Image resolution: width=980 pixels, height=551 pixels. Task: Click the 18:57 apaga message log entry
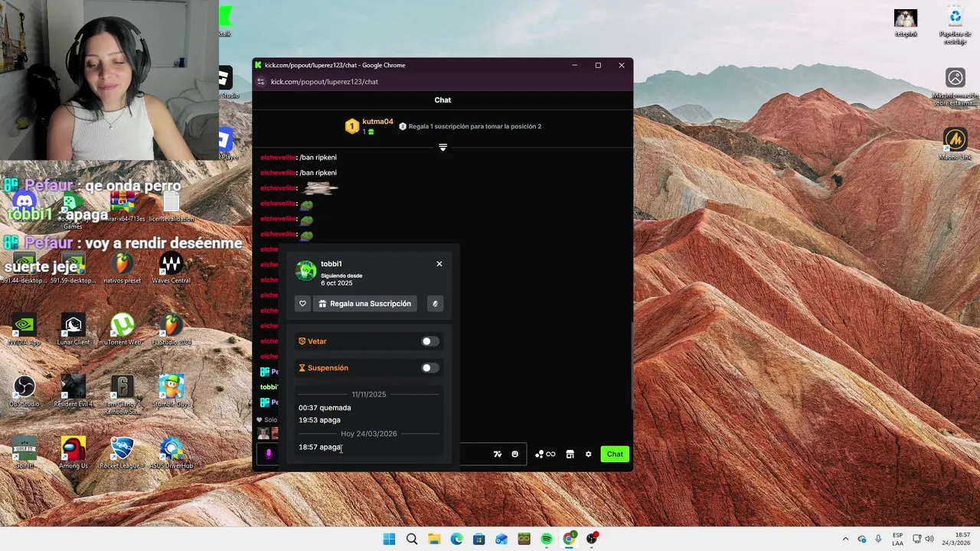tap(320, 447)
